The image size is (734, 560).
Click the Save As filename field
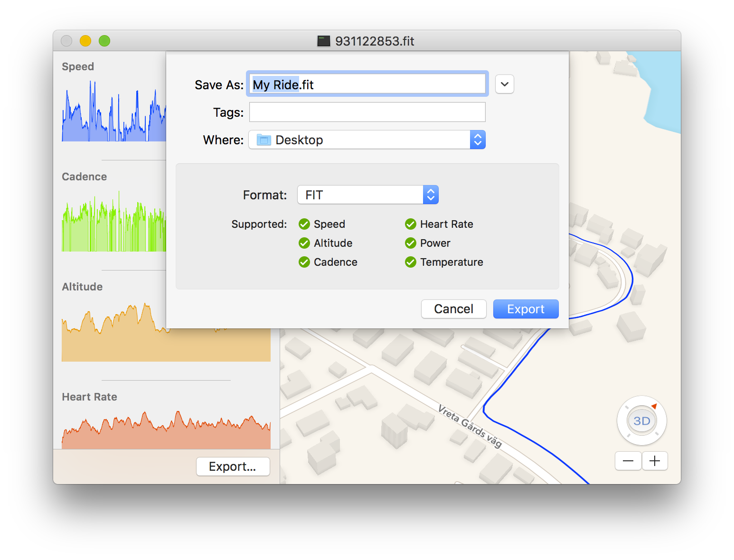click(367, 84)
